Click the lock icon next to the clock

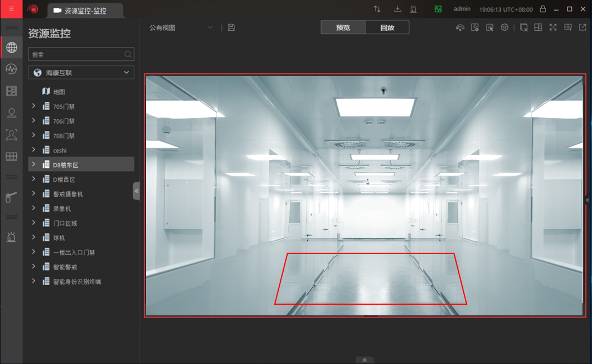[543, 9]
